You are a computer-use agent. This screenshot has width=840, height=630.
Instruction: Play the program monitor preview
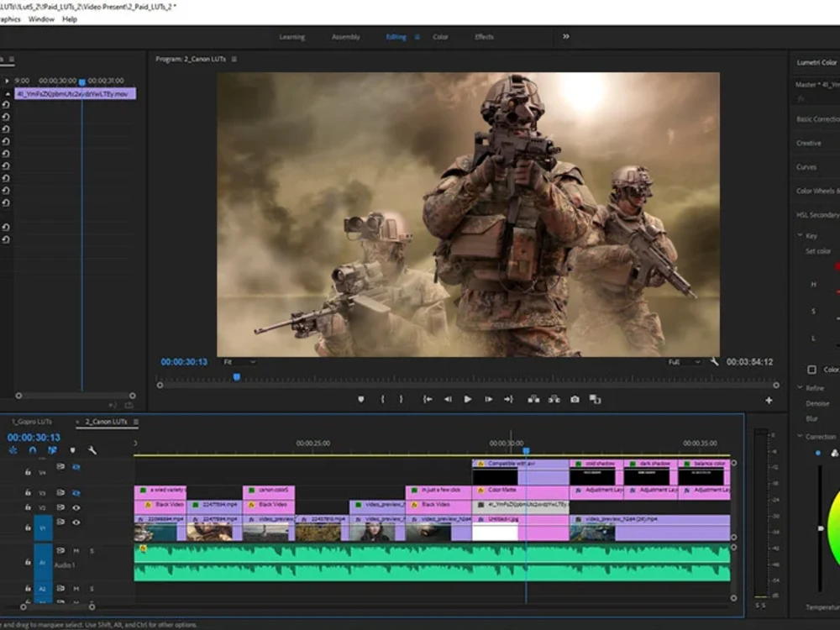pos(468,399)
